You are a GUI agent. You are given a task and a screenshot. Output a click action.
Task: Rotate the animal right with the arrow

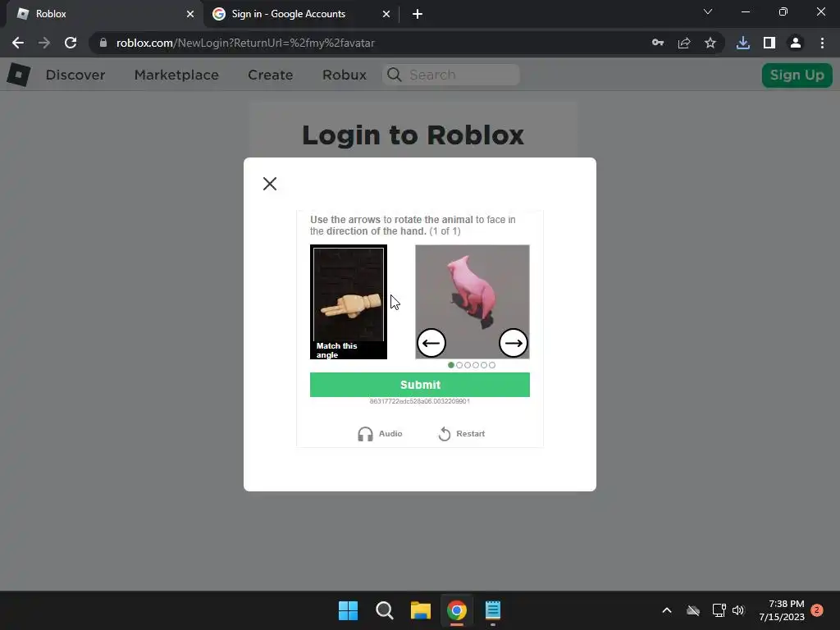pos(514,343)
